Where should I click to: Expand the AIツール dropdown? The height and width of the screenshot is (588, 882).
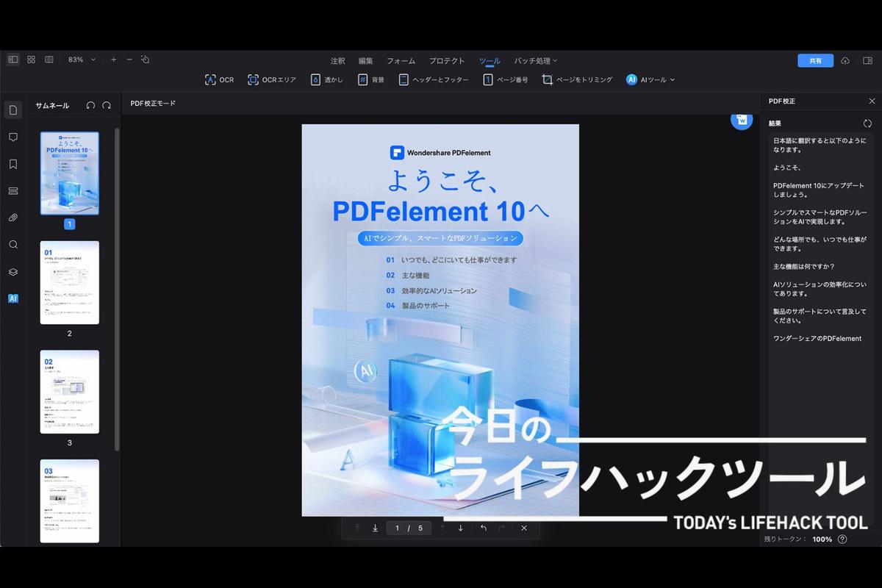tap(650, 79)
